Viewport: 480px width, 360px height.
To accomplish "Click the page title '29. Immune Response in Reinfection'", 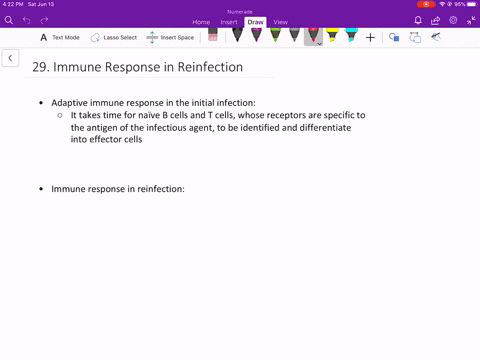I will pos(137,67).
